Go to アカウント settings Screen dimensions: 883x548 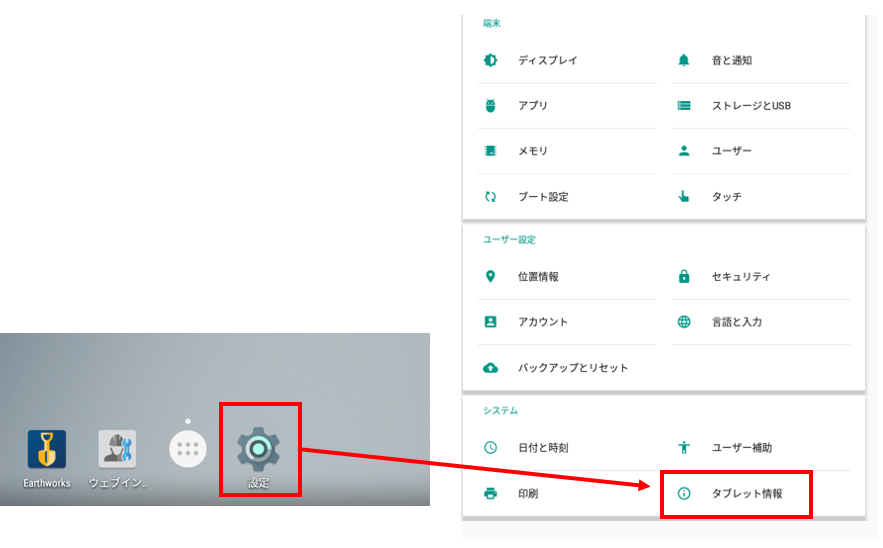542,322
